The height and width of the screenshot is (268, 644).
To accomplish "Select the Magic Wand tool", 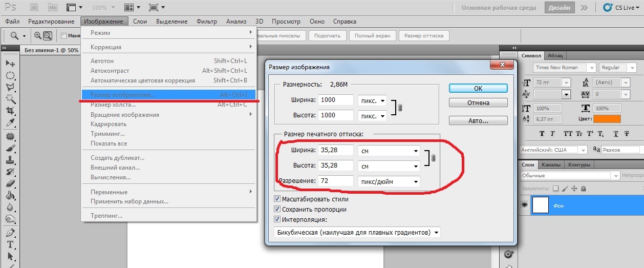I will pyautogui.click(x=10, y=99).
